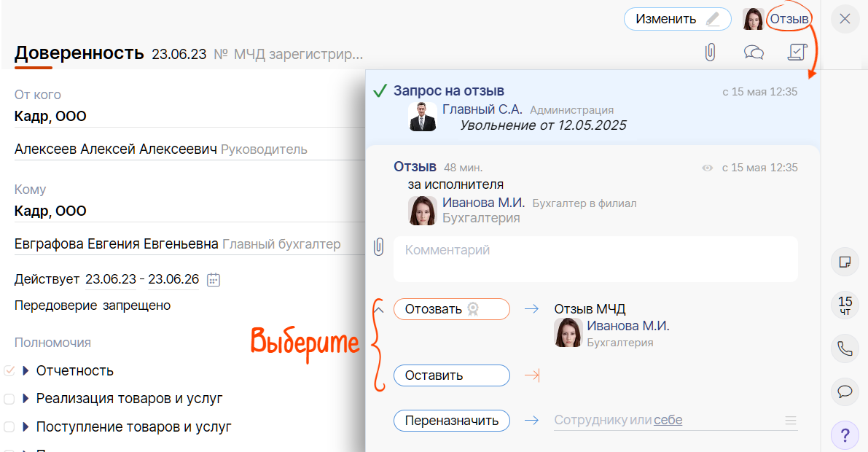
Task: Open the calendar picker next to validity dates
Action: coord(214,279)
